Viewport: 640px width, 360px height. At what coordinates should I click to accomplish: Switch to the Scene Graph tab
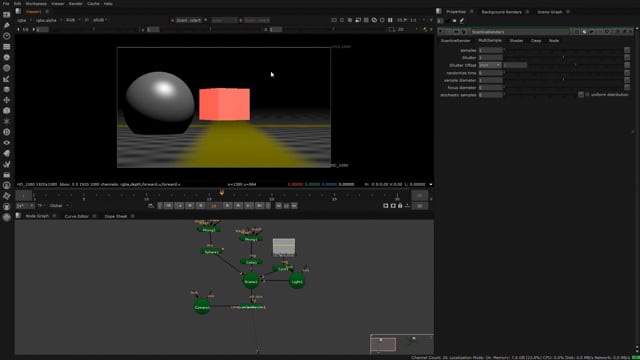[550, 12]
